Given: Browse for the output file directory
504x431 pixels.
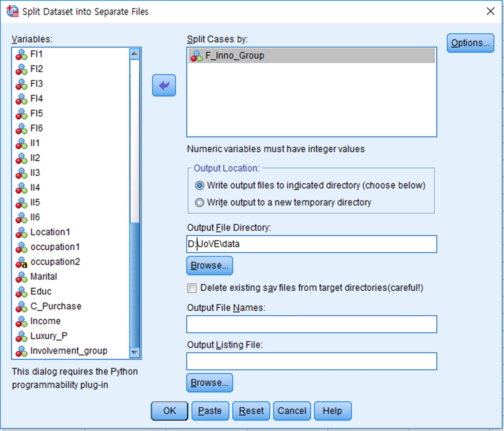Looking at the screenshot, I should (x=209, y=266).
